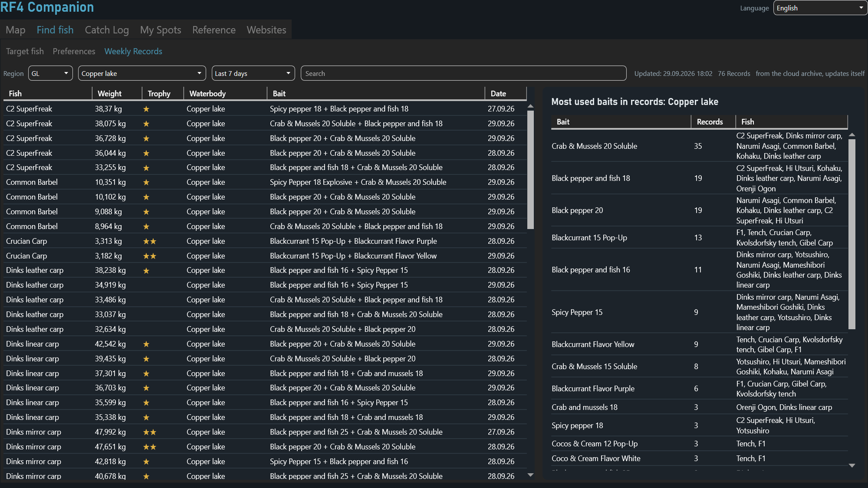Click double star of 3,313 kg Crucian Carp
Image resolution: width=868 pixels, height=488 pixels.
coord(150,241)
